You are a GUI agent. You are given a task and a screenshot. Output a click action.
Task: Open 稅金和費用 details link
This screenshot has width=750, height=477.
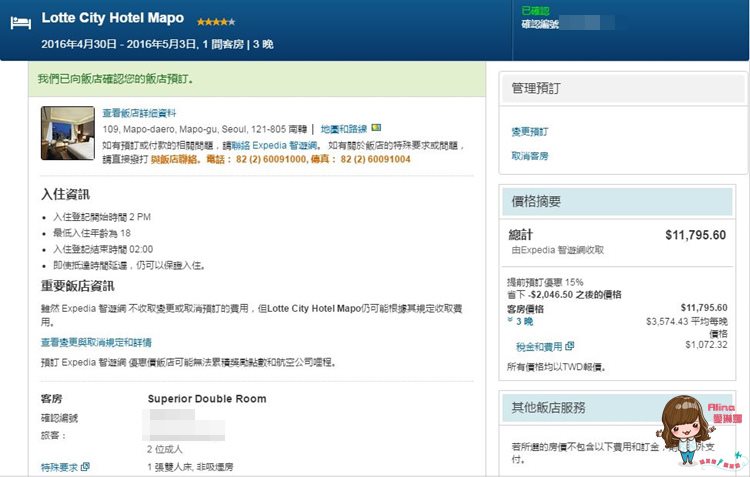point(539,346)
